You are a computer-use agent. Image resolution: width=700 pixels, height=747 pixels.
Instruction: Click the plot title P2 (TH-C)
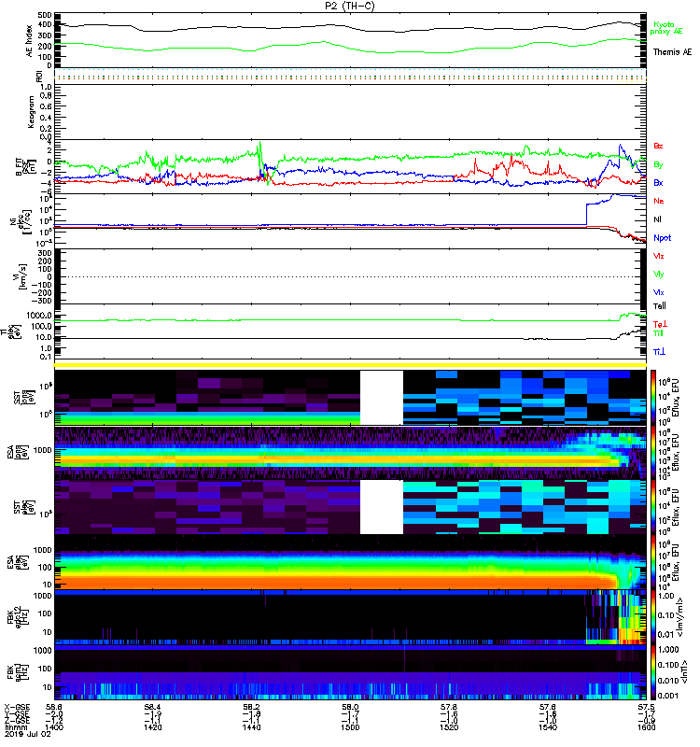349,6
